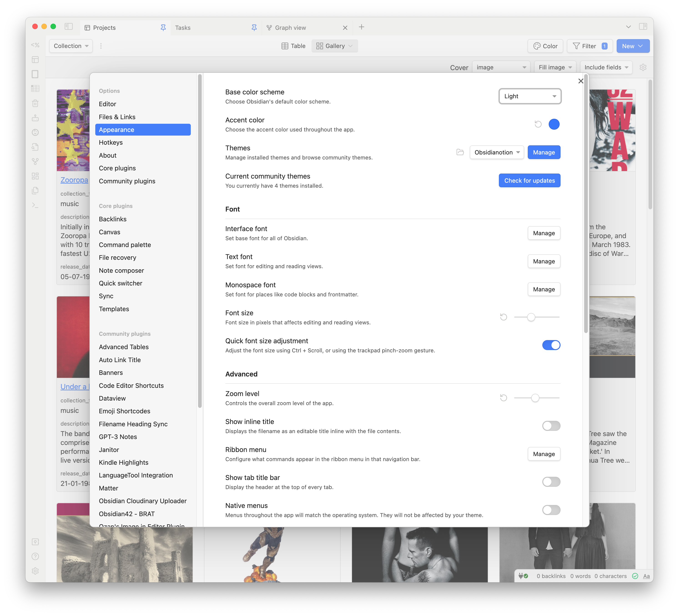Open gallery view settings gear
679x616 pixels.
point(643,67)
